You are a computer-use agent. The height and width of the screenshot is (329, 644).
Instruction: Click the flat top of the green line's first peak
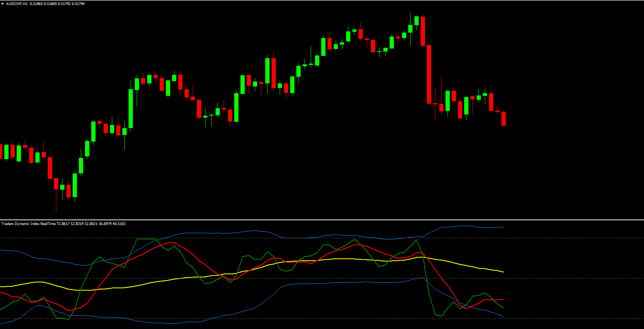146,239
